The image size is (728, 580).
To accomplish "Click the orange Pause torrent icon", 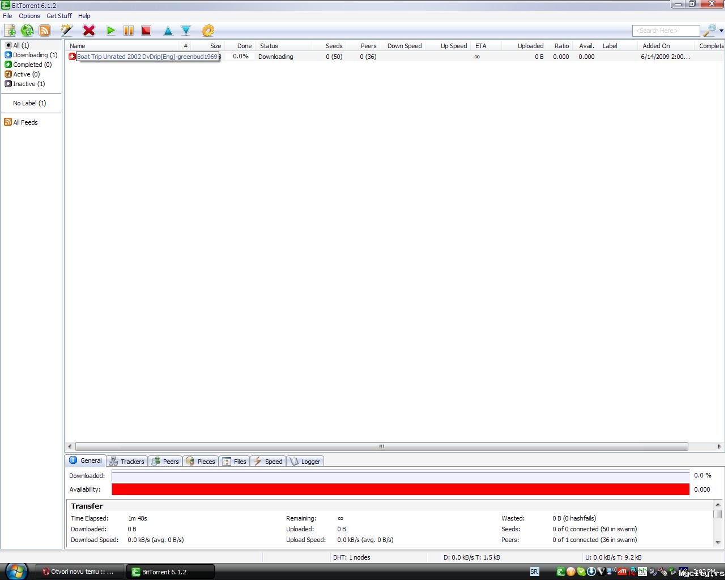I will coord(129,31).
